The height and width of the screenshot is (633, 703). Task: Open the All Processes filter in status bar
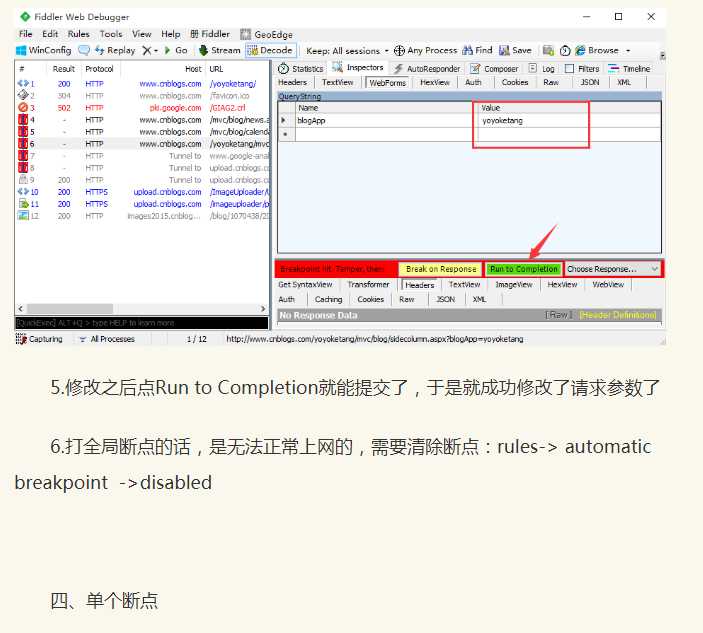107,339
